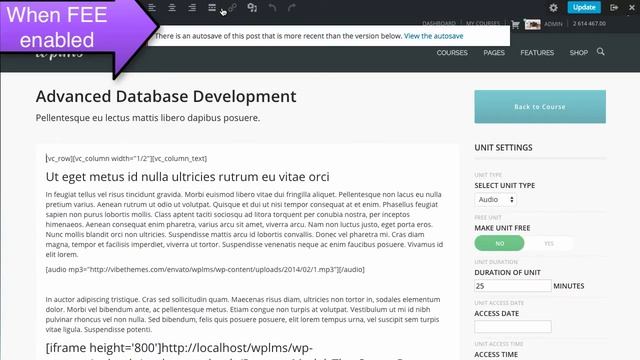Viewport: 640px width, 360px height.
Task: Open the COURSES menu
Action: tap(452, 53)
